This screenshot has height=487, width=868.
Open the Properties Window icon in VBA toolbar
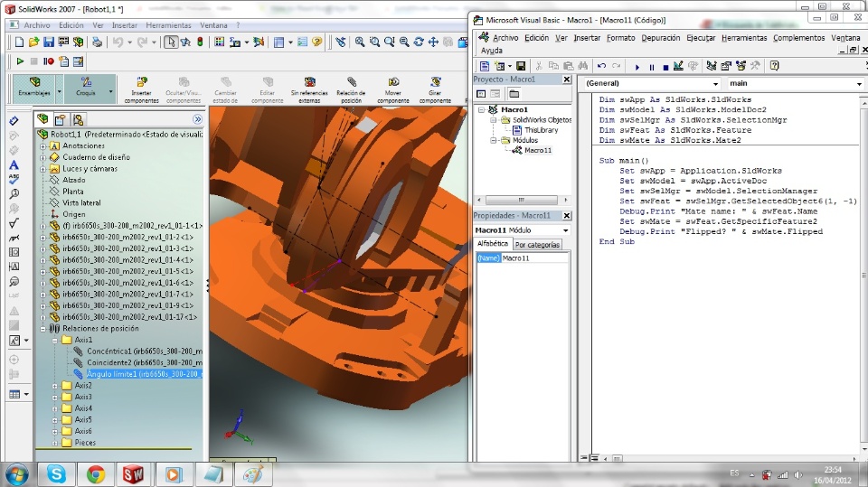click(726, 66)
